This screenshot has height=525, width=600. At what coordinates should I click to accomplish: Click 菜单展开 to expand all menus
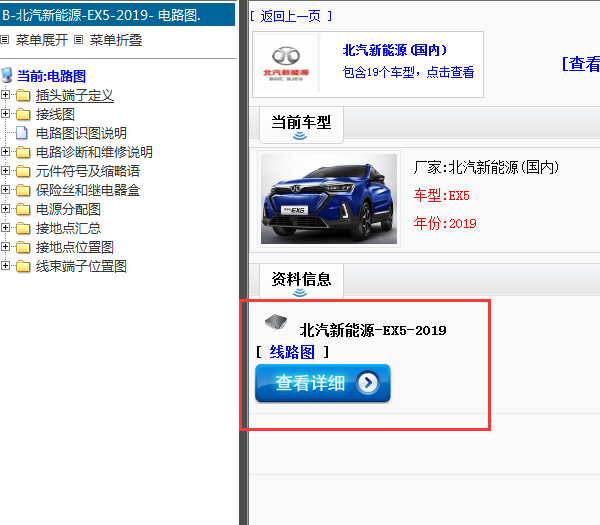point(42,40)
